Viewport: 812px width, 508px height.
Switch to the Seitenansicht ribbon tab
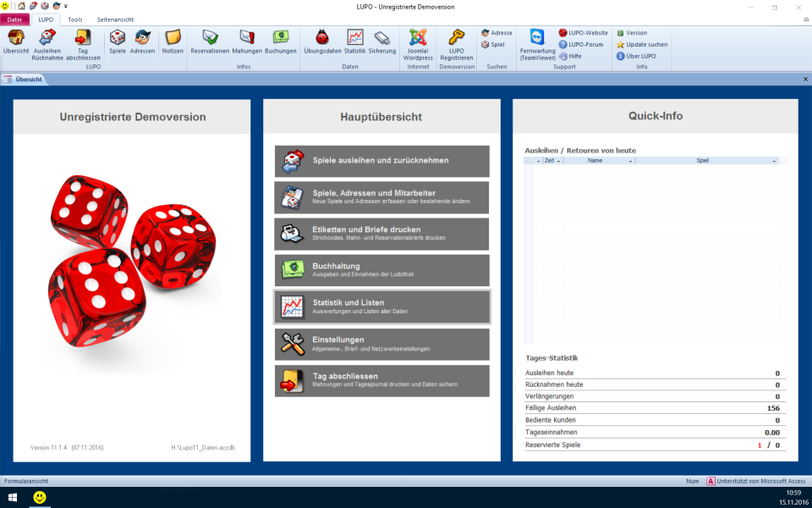(116, 19)
